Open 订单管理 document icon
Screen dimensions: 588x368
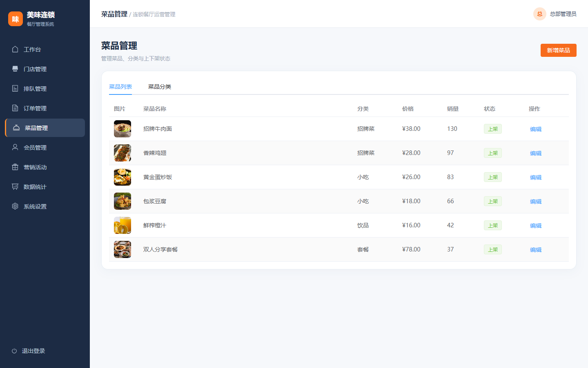pyautogui.click(x=15, y=108)
